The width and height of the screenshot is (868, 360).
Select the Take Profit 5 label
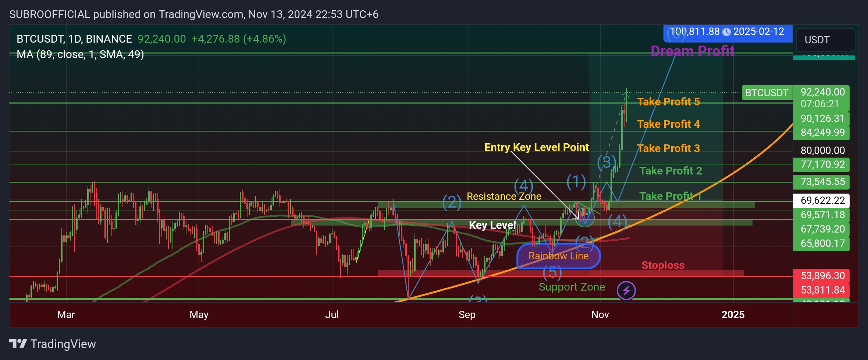coord(668,102)
